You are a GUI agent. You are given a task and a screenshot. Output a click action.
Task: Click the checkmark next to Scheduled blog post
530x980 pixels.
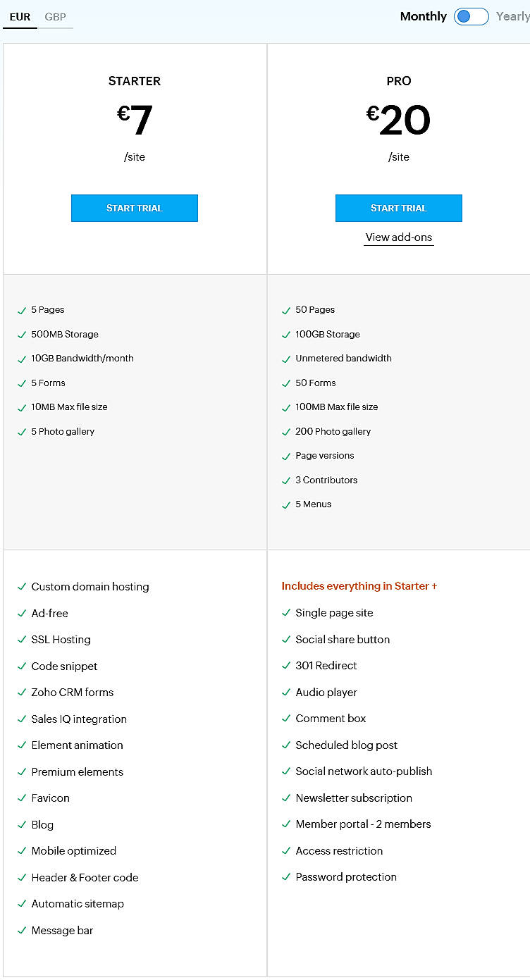click(x=286, y=745)
